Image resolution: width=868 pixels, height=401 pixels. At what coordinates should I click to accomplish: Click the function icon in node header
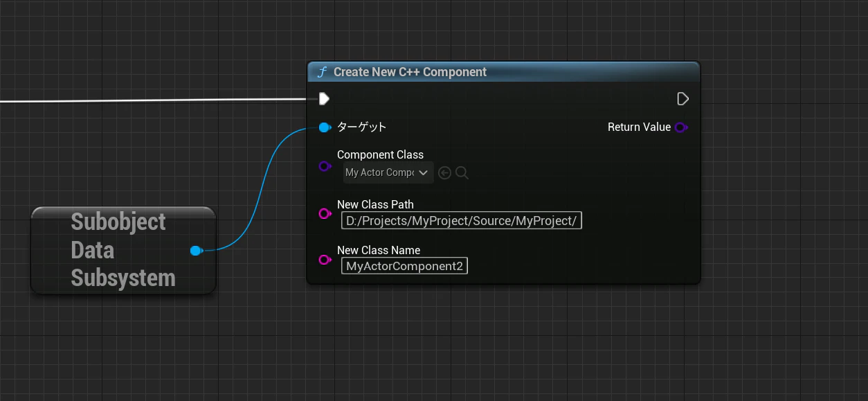point(321,72)
